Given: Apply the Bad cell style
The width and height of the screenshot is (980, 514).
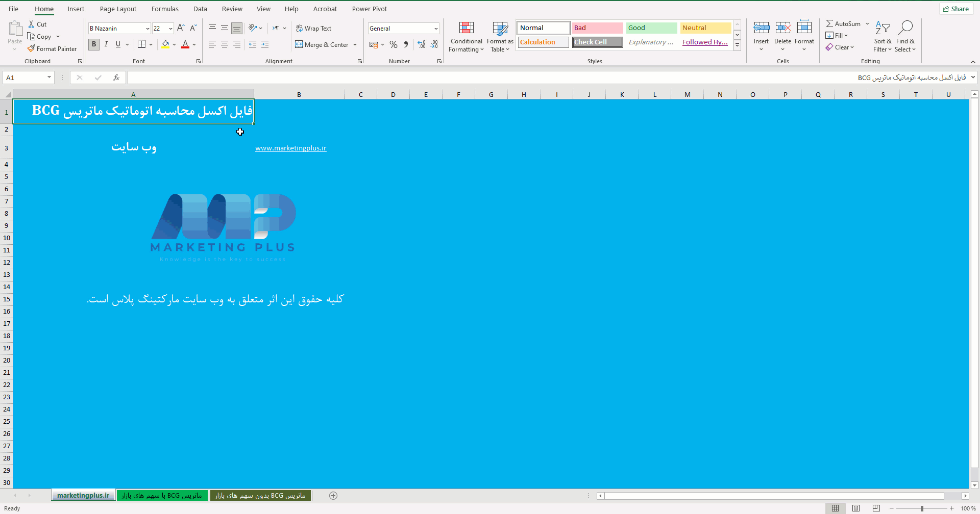Looking at the screenshot, I should point(598,28).
